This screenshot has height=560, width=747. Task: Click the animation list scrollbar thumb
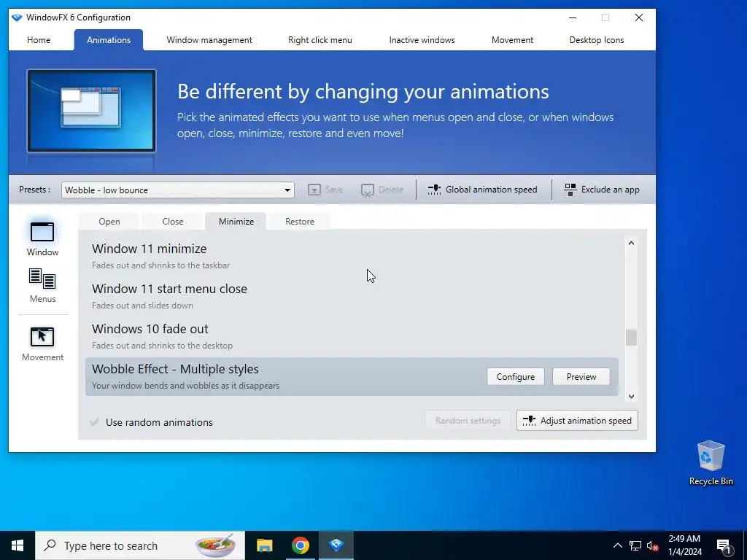[x=631, y=338]
